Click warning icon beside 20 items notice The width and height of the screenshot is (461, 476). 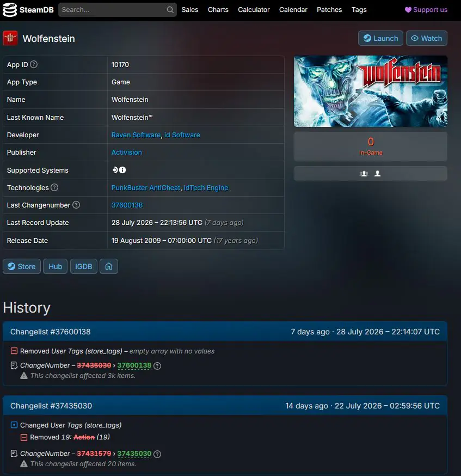click(23, 464)
